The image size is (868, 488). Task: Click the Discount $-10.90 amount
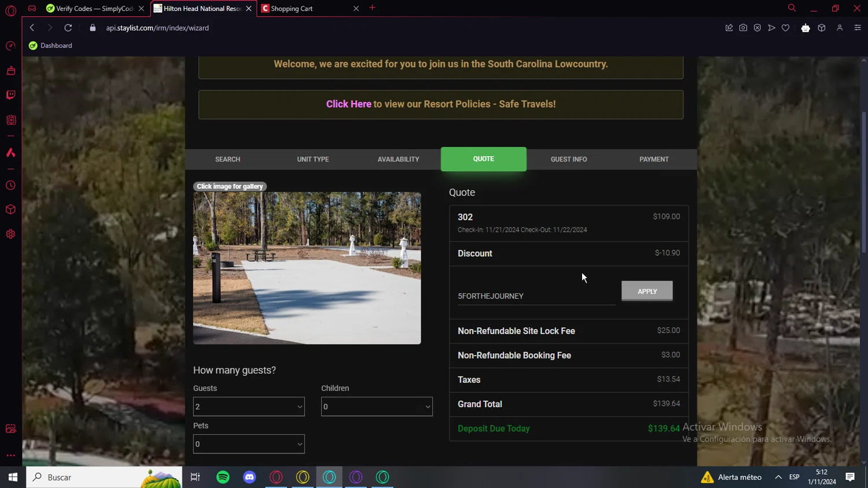click(667, 253)
